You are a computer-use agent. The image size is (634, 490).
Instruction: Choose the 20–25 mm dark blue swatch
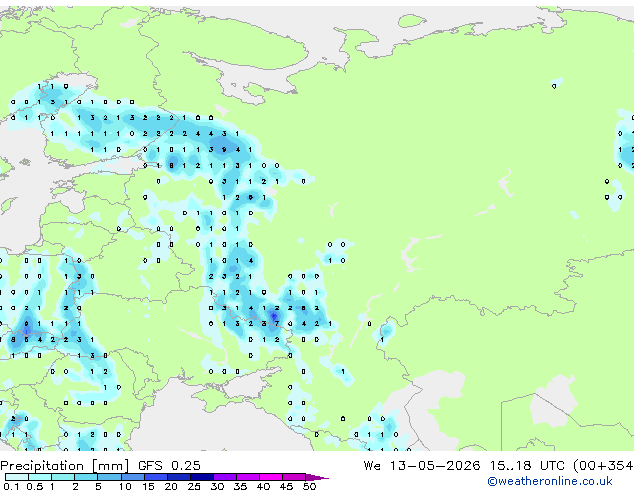[179, 477]
